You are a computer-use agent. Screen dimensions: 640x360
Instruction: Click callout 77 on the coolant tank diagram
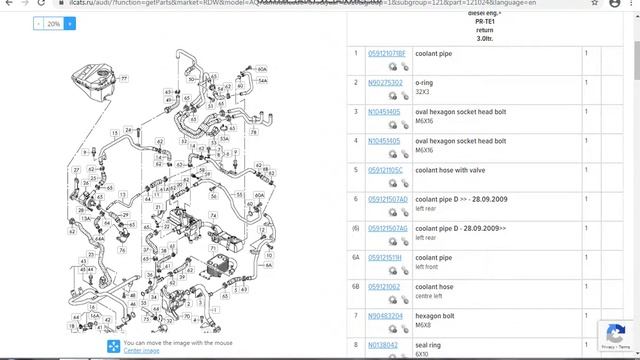[x=124, y=78]
